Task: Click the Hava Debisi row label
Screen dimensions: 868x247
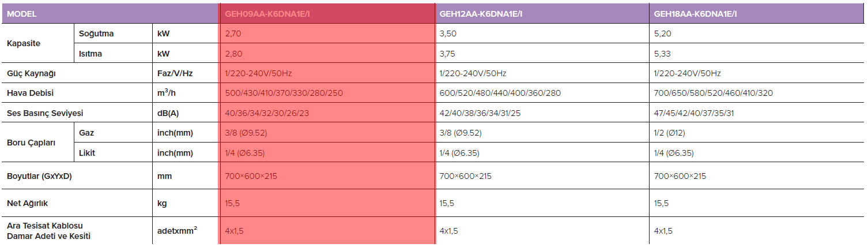Action: point(30,93)
